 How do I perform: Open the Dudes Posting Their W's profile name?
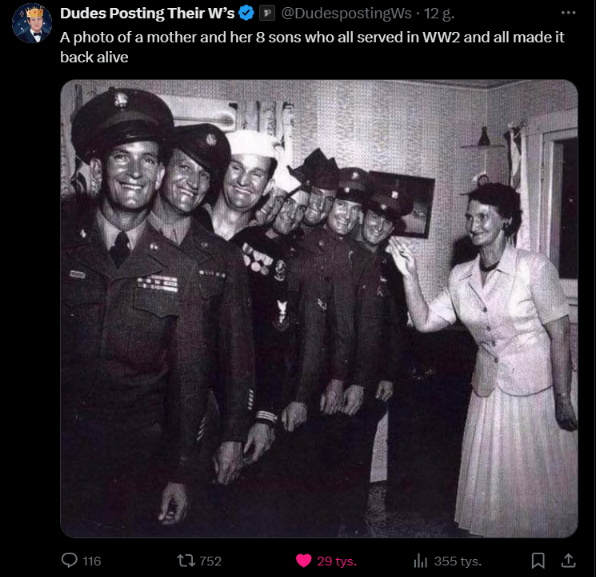pos(147,13)
